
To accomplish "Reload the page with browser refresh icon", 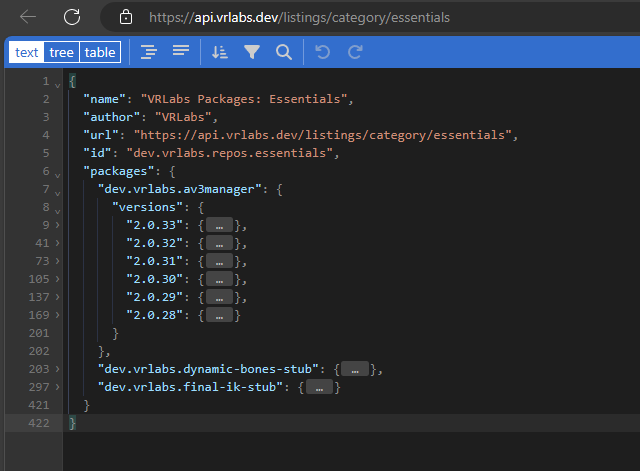I will click(x=72, y=17).
